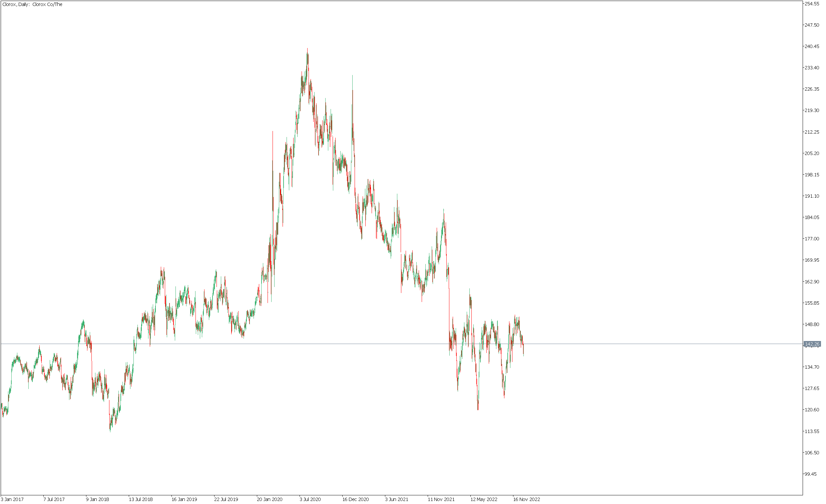Click the 162.90 price axis label
This screenshot has width=826, height=504.
point(812,282)
